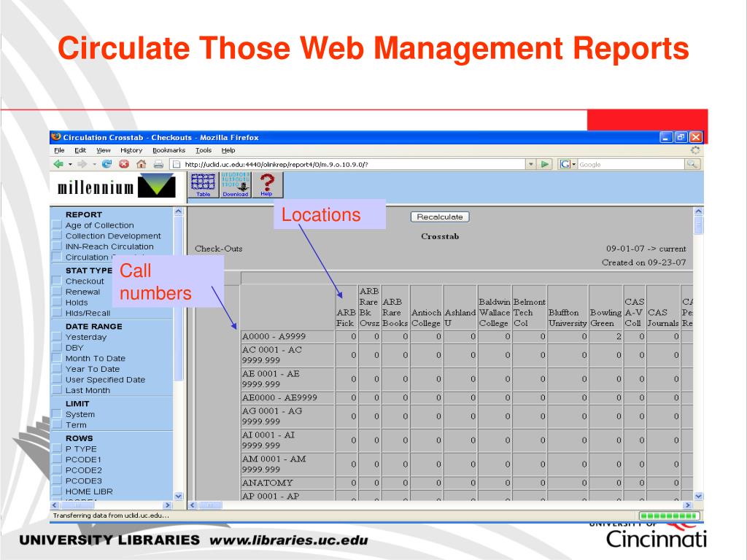This screenshot has width=747, height=560.
Task: Reload the page with the refresh icon
Action: 107,164
